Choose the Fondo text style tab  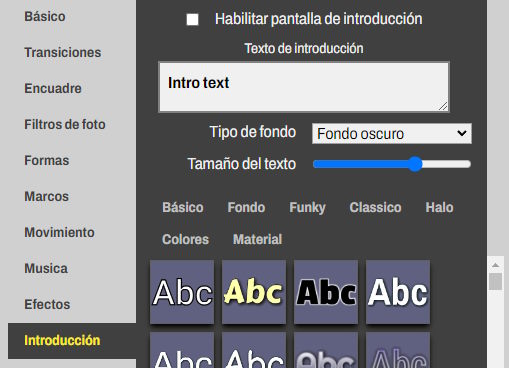[246, 207]
